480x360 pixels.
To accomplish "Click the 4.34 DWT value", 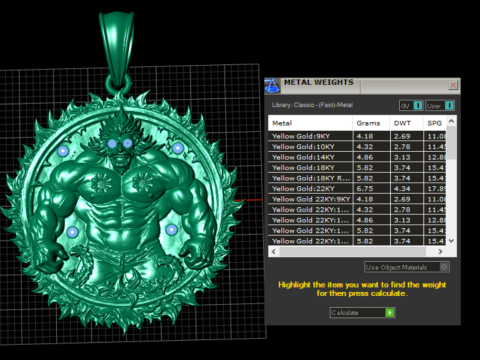I will [402, 189].
